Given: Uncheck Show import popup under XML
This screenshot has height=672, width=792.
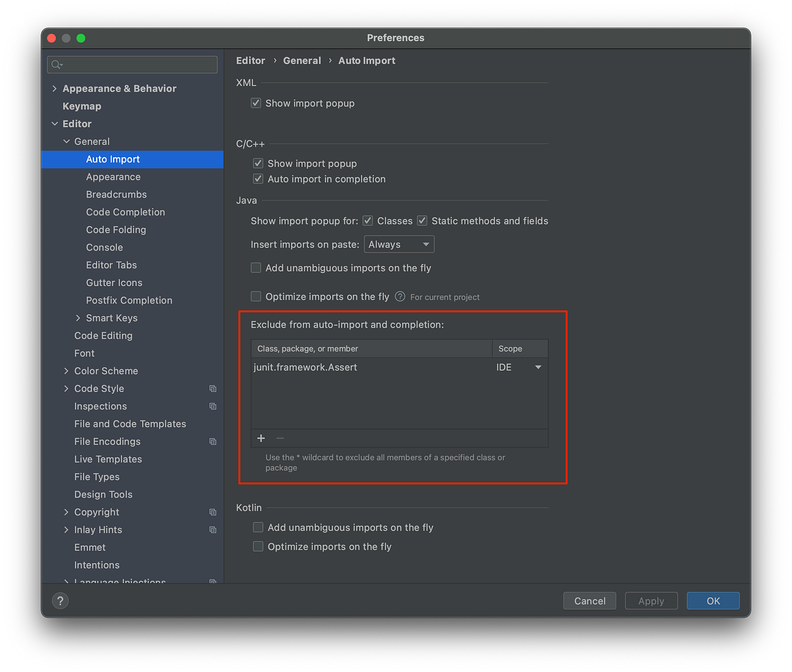Looking at the screenshot, I should (256, 102).
